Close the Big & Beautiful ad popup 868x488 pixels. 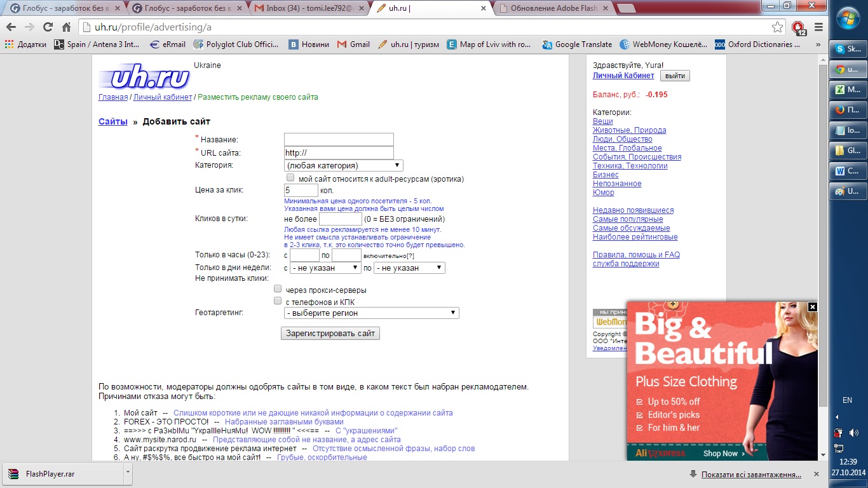coord(812,307)
